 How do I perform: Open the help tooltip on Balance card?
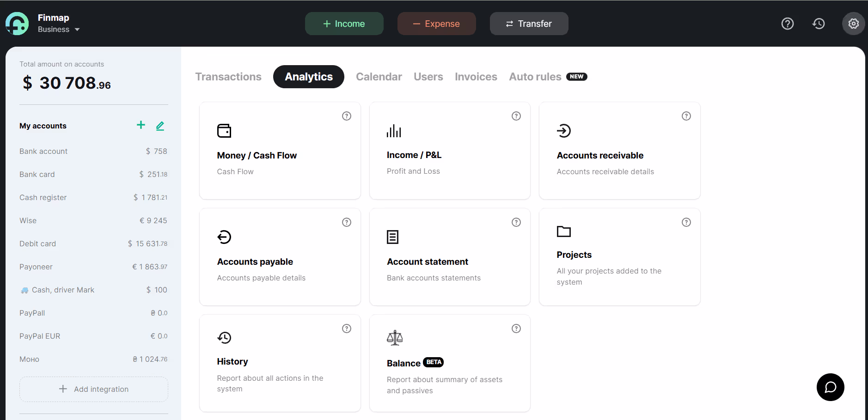[516, 329]
